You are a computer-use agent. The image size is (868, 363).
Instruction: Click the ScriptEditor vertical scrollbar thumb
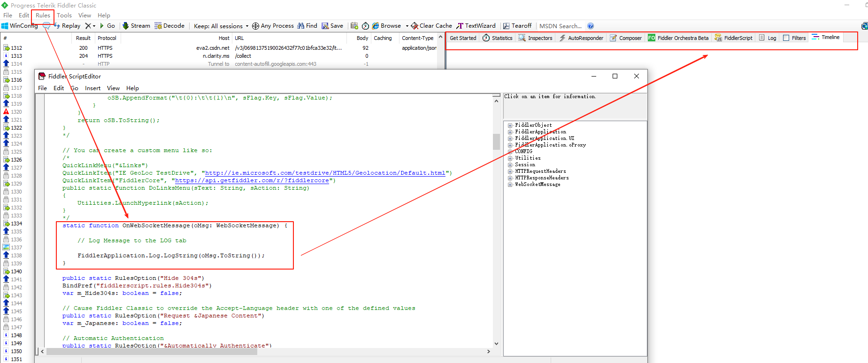point(496,141)
